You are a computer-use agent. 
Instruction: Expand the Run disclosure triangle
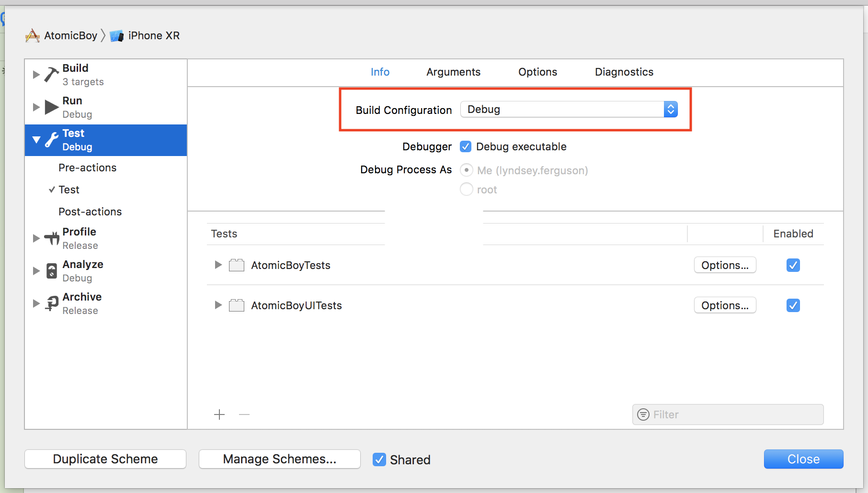[36, 107]
